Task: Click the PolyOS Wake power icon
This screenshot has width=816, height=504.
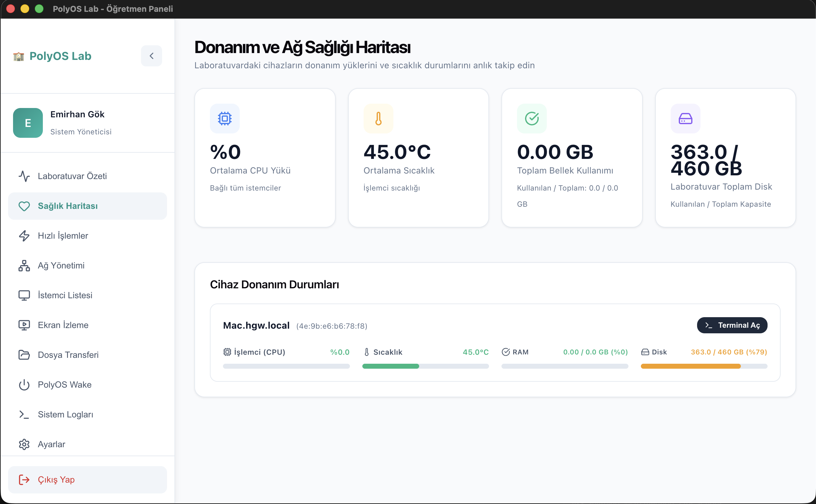Action: tap(24, 385)
